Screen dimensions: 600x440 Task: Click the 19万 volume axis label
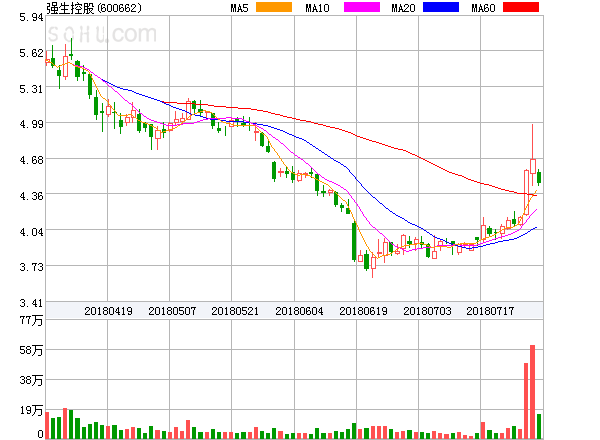pyautogui.click(x=31, y=410)
